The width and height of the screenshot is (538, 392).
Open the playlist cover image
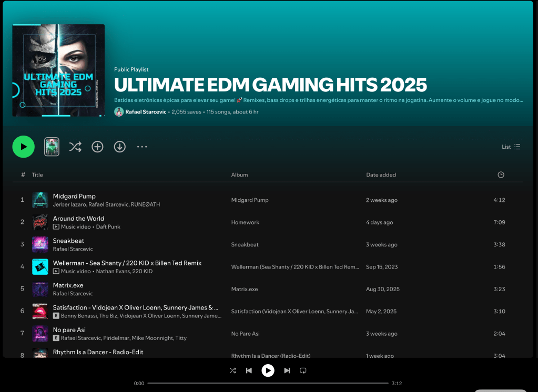point(58,70)
